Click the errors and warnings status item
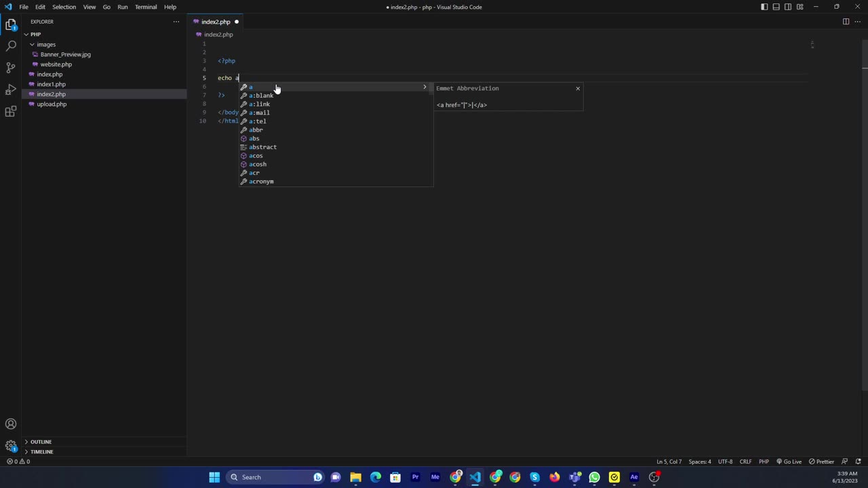This screenshot has width=868, height=488. 18,462
